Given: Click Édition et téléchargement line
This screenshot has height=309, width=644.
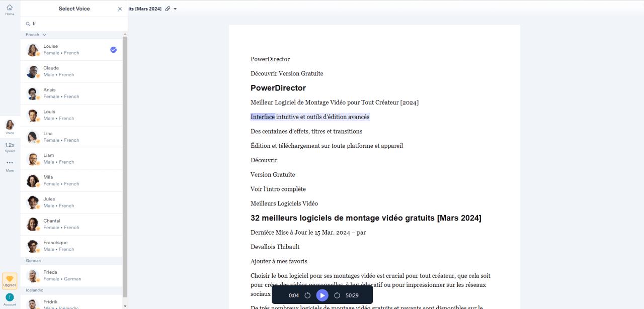Looking at the screenshot, I should pos(327,146).
